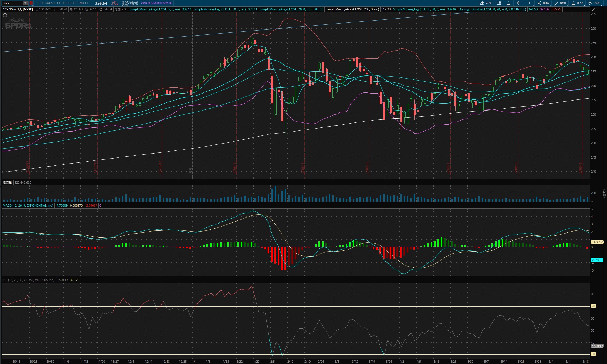Screen dimensions: 607x364
Task: Open the symbol info card icon
Action: 499,3
